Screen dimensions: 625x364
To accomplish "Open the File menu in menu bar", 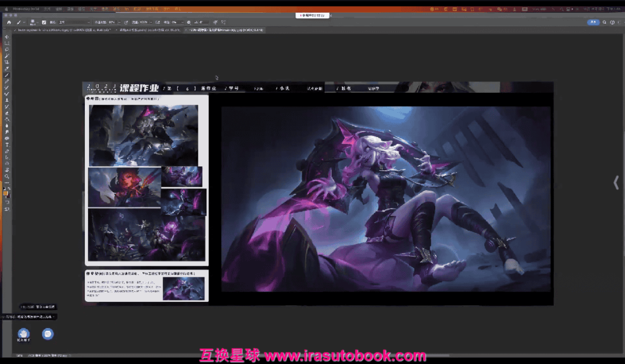I will (47, 9).
